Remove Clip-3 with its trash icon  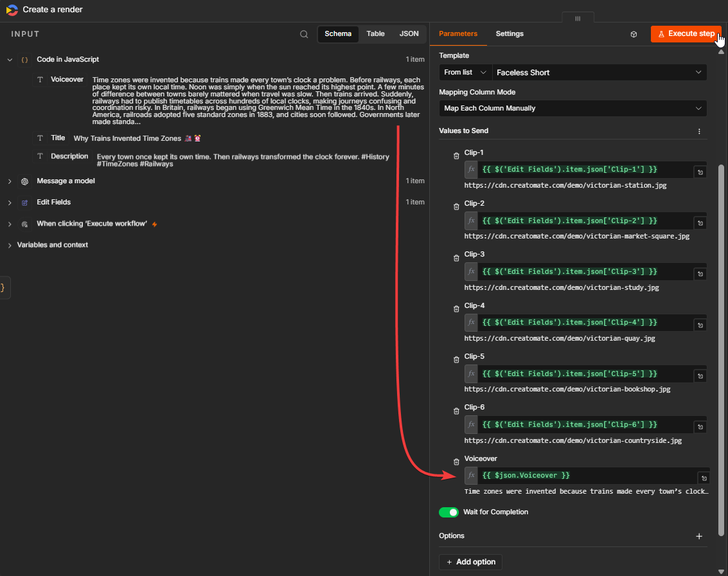(x=456, y=258)
